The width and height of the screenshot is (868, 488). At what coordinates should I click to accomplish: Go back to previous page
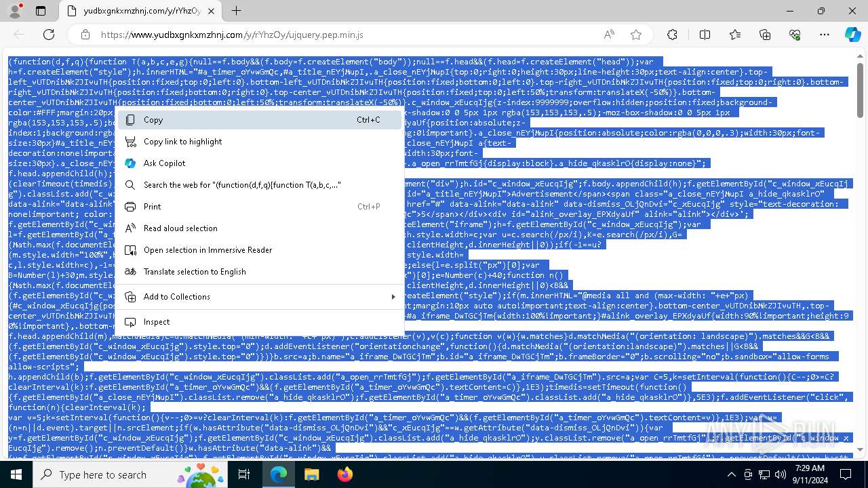pos(19,35)
